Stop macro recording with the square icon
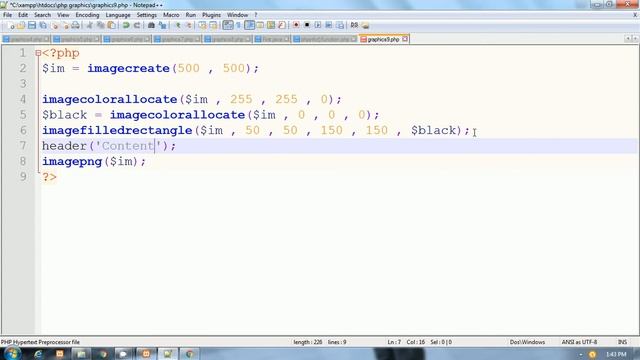 pyautogui.click(x=307, y=25)
